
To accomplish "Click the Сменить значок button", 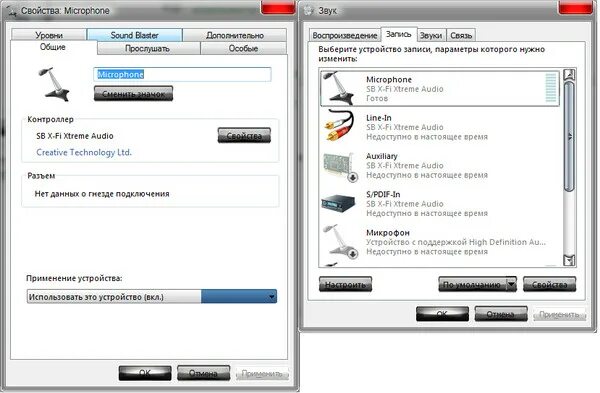I will (133, 94).
